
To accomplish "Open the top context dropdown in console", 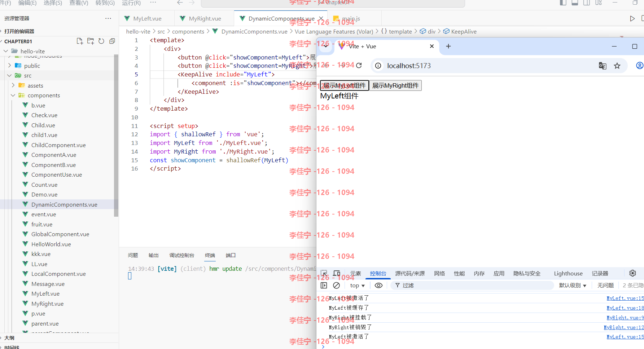I will pos(357,285).
